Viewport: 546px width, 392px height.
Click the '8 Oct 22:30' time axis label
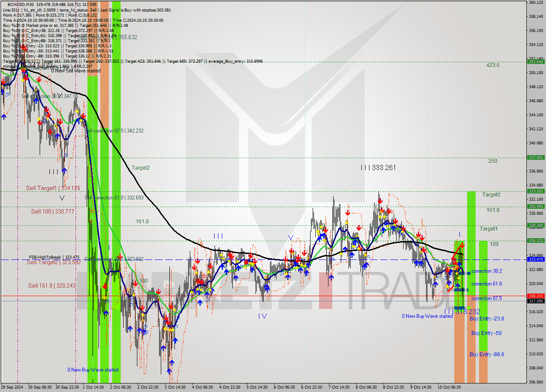[394, 387]
